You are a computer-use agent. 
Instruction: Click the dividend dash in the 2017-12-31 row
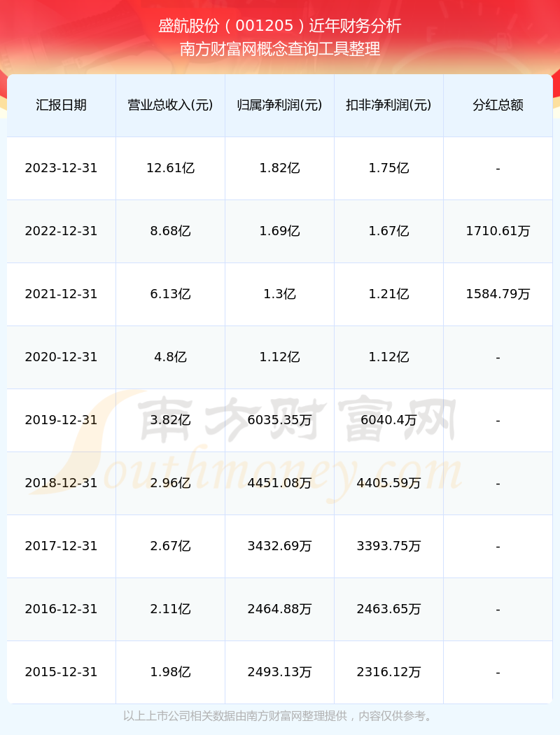click(498, 547)
